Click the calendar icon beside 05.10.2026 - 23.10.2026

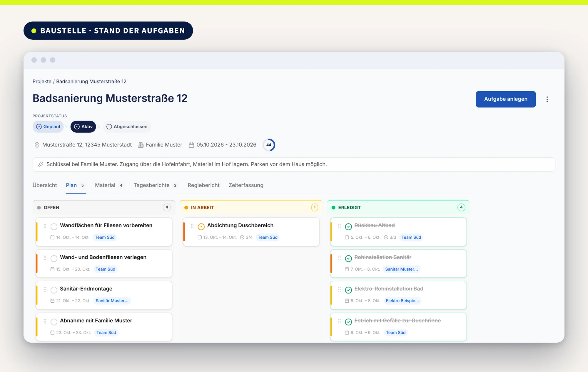pyautogui.click(x=191, y=145)
